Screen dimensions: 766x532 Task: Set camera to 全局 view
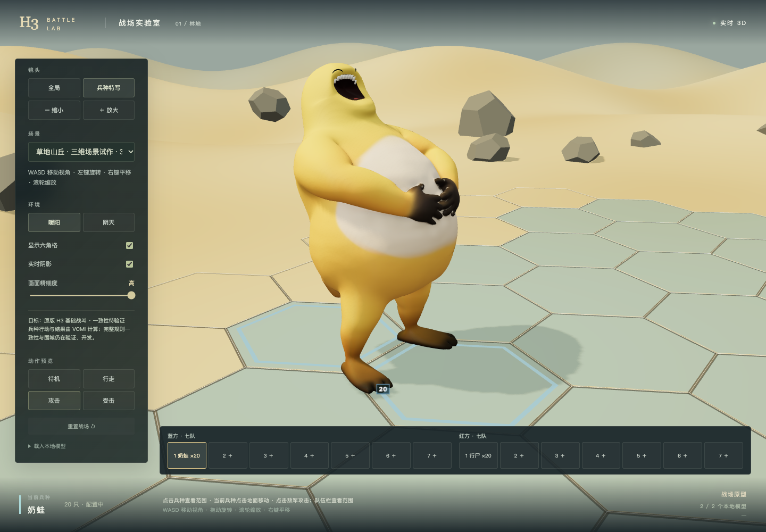point(54,88)
